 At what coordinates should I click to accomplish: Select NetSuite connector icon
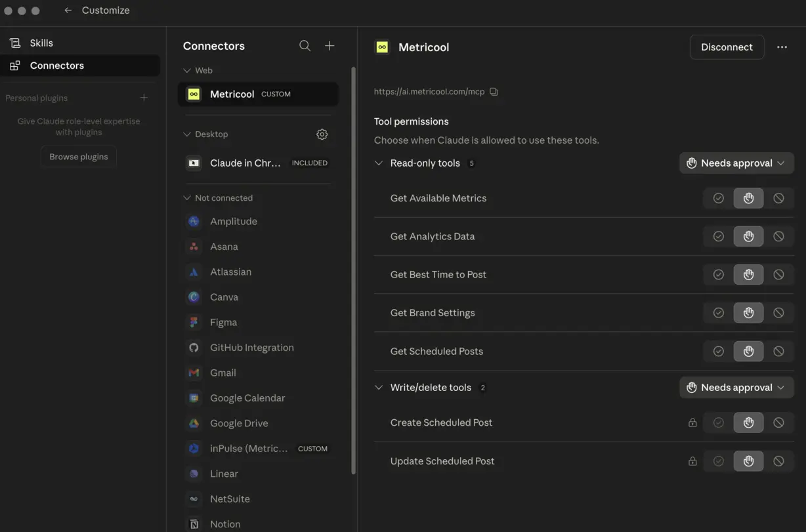194,499
